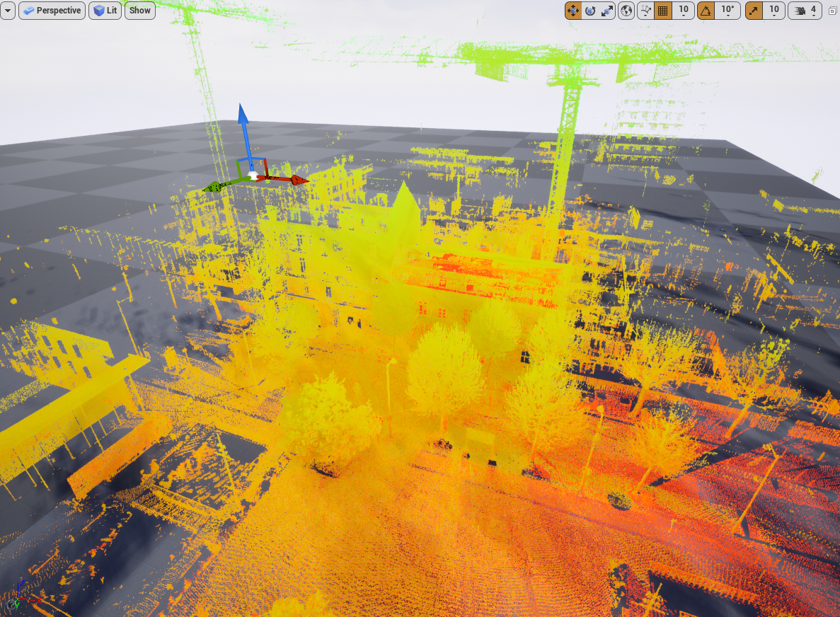Image resolution: width=840 pixels, height=617 pixels.
Task: Toggle rotation angle snapping
Action: pyautogui.click(x=706, y=10)
